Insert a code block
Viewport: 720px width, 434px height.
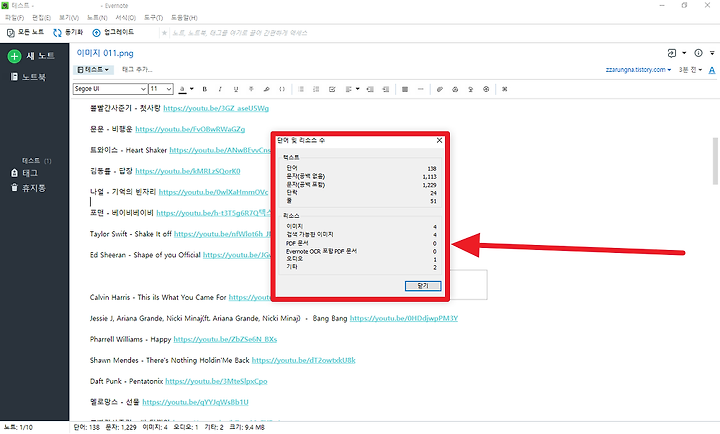(282, 89)
